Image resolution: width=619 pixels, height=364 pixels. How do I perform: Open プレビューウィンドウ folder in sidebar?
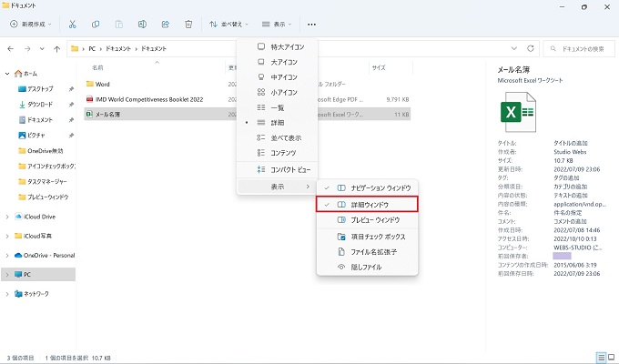coord(44,197)
